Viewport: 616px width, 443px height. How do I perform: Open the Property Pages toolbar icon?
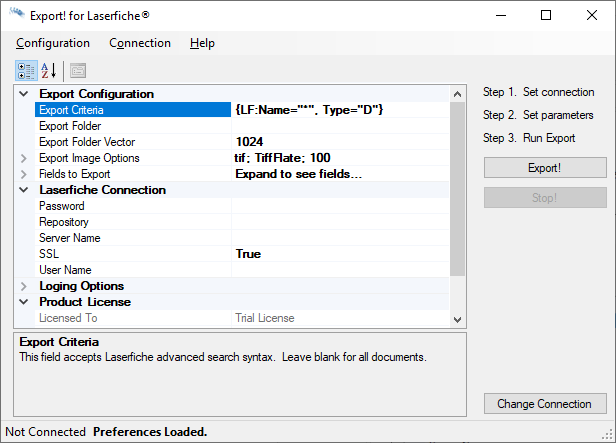click(x=78, y=71)
